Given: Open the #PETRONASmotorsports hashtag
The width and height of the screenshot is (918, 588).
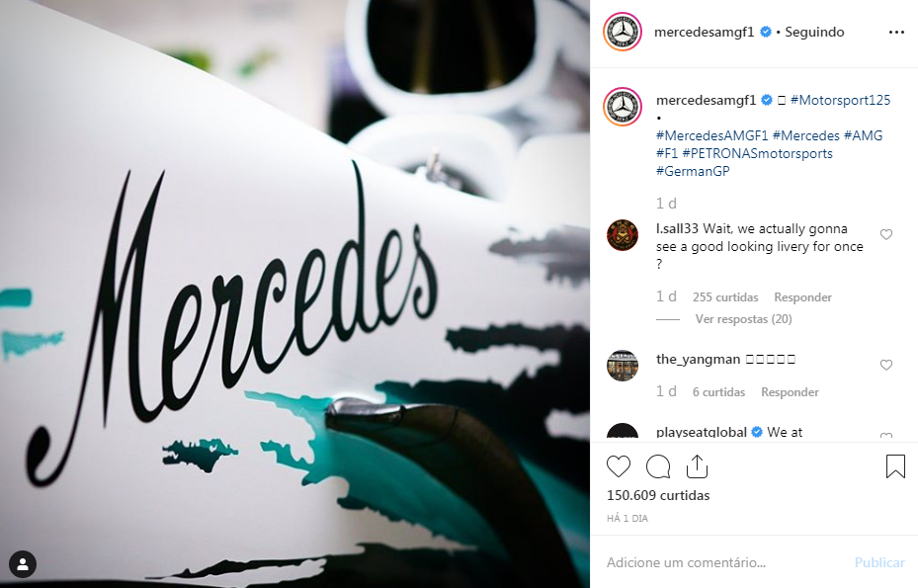Looking at the screenshot, I should point(757,153).
